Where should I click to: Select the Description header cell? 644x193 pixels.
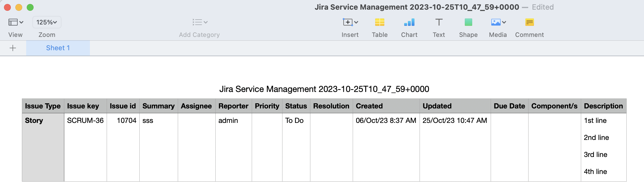click(x=604, y=106)
